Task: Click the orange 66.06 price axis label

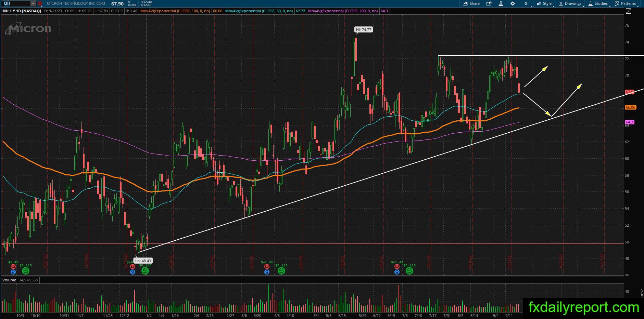Action: pos(630,107)
